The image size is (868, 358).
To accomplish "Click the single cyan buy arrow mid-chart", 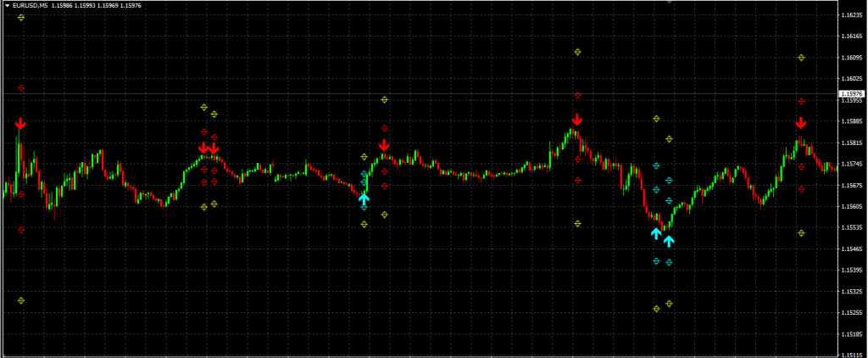I will [364, 200].
